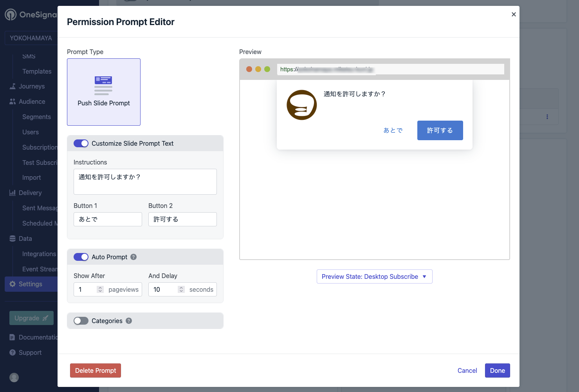Turn off the Auto Prompt toggle
579x392 pixels.
[81, 257]
